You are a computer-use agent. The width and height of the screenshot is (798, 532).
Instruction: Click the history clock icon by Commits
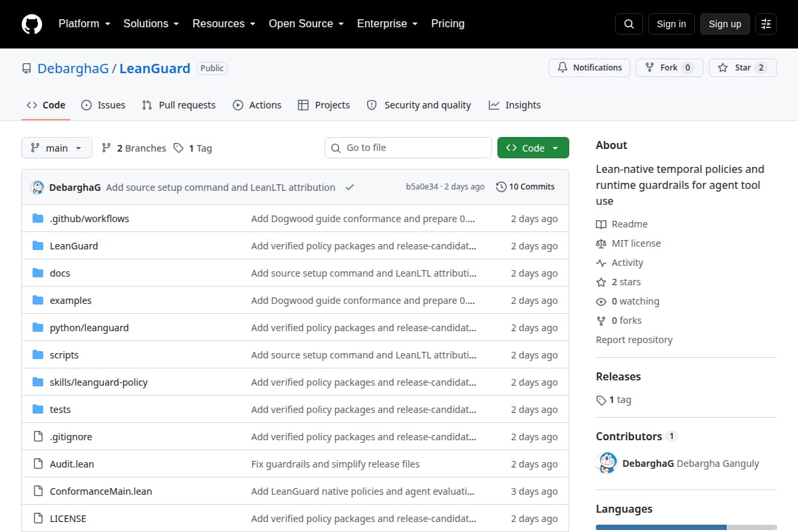coord(501,188)
